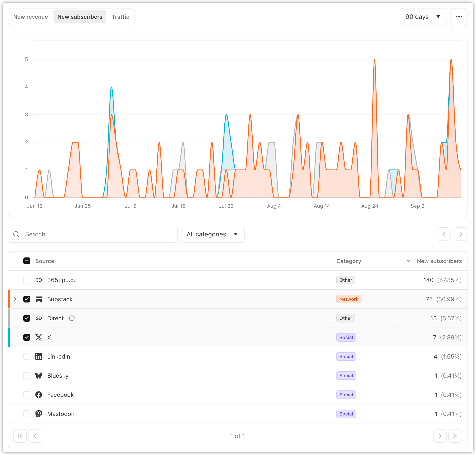476x455 pixels.
Task: Click the three-dots more options button
Action: 459,17
